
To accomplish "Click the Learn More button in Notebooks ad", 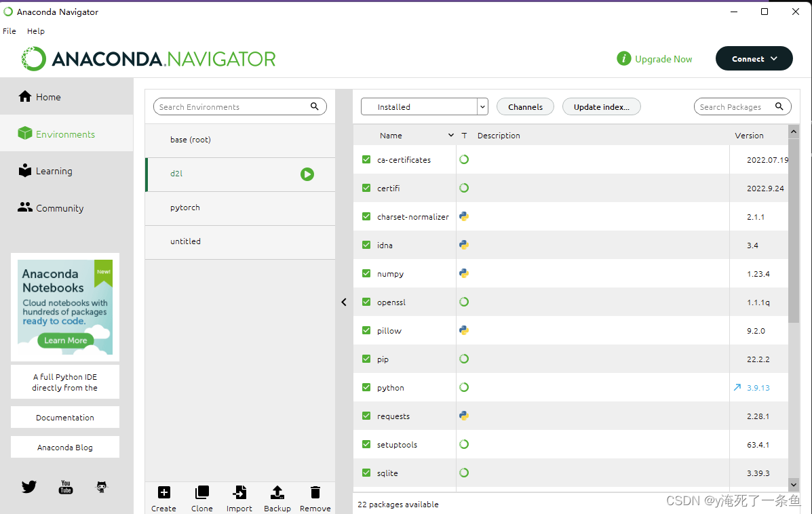I will 65,340.
